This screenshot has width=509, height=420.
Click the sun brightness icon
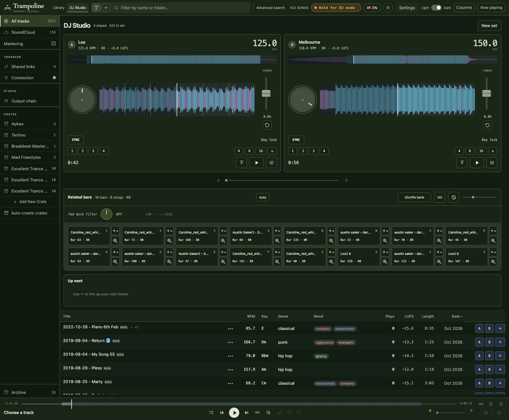388,8
